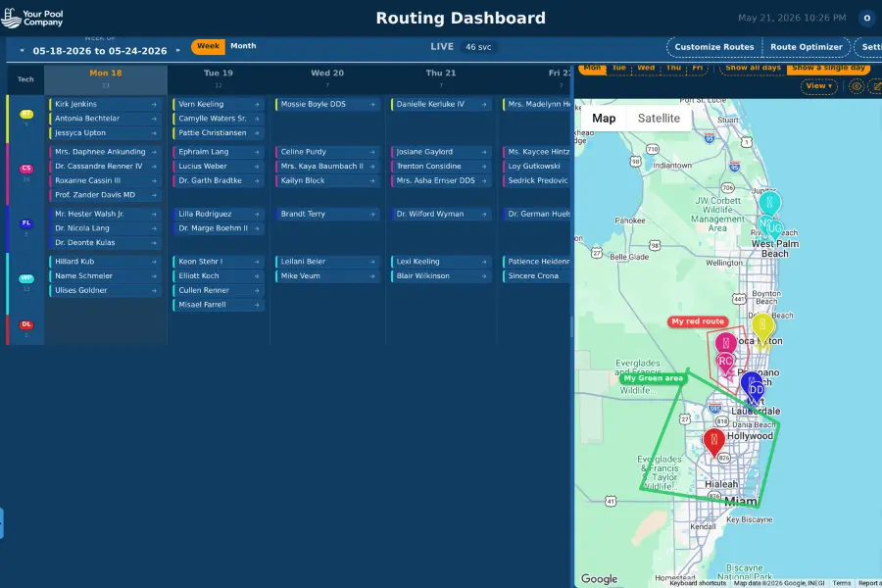Viewport: 882px width, 588px height.
Task: Open Roxanne Cassin III stop
Action: pyautogui.click(x=105, y=180)
